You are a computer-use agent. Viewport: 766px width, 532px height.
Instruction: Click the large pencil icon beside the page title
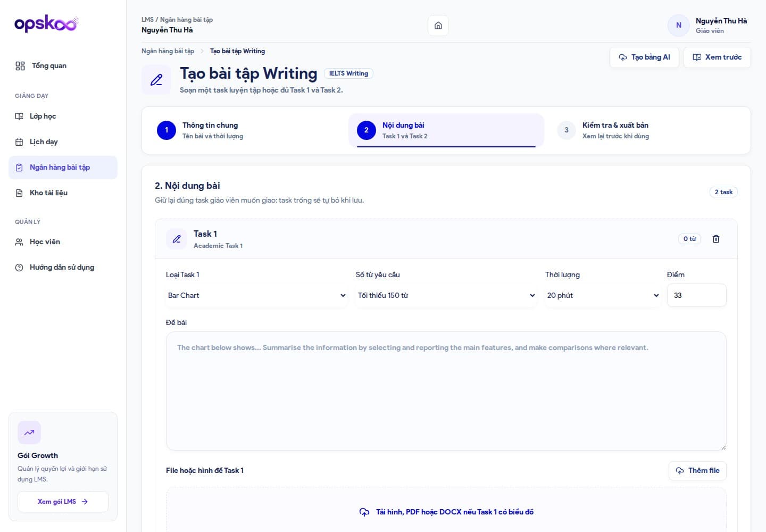[x=156, y=80]
